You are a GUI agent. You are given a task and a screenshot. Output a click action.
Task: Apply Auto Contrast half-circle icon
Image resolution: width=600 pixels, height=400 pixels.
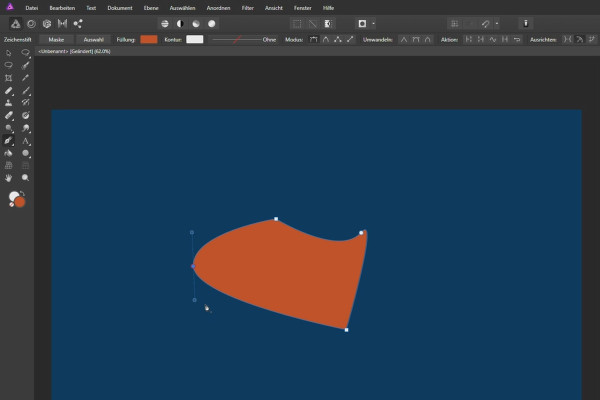180,24
